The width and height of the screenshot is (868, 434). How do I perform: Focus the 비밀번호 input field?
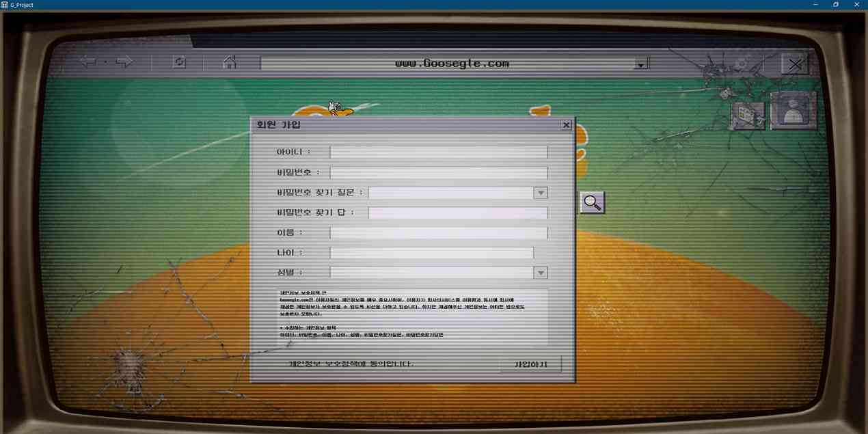coord(438,173)
